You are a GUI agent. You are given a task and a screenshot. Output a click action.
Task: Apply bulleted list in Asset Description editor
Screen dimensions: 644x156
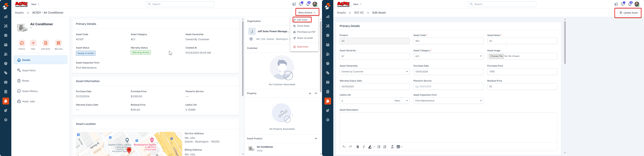coord(379,147)
